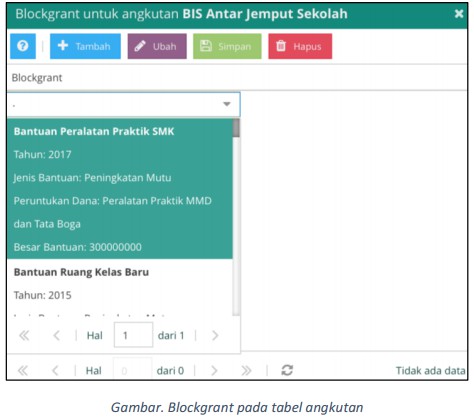This screenshot has width=474, height=417.
Task: Jump to first page in table pager
Action: [23, 370]
